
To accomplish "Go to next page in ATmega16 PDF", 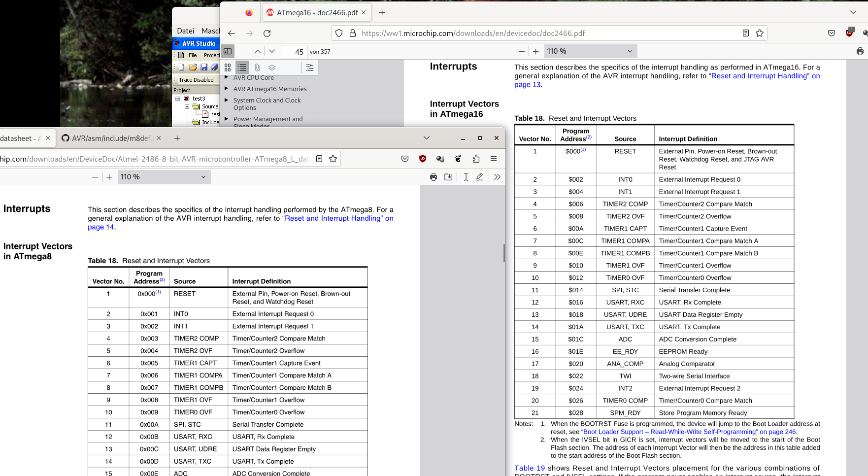I will coord(272,51).
